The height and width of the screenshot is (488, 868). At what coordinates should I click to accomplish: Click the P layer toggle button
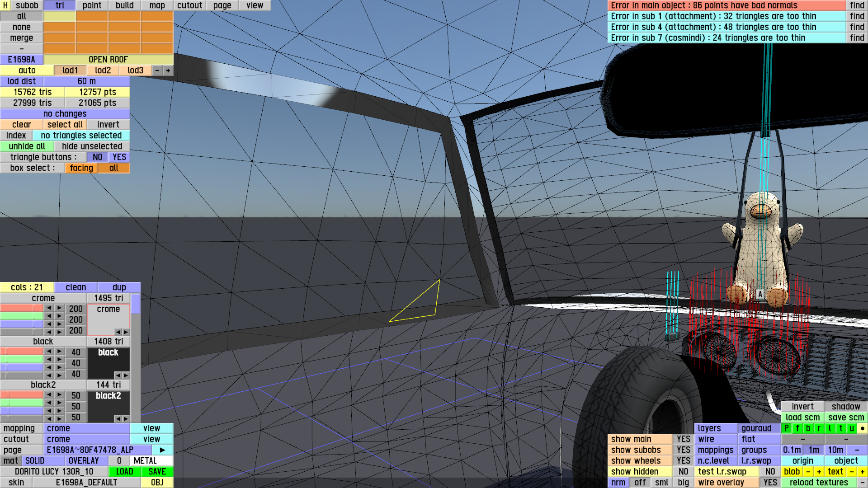[x=786, y=428]
